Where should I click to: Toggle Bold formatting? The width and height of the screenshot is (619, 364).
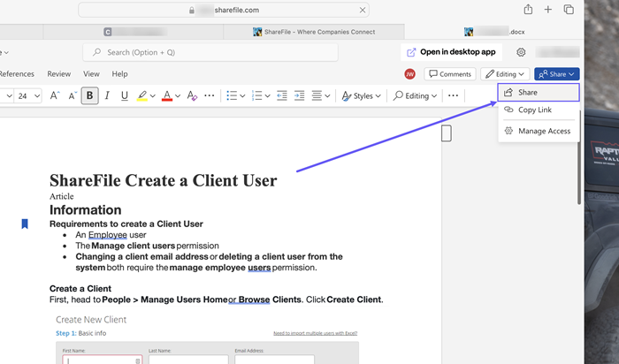(89, 95)
